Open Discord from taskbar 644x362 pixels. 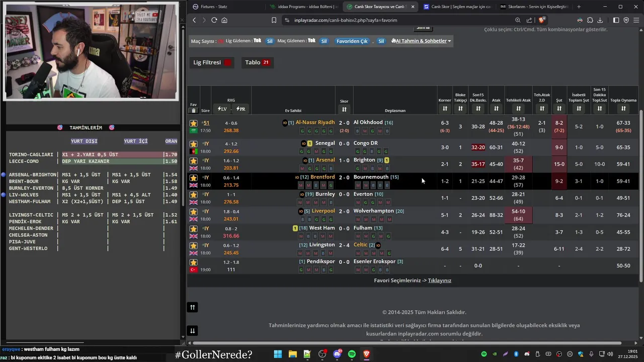pyautogui.click(x=337, y=354)
